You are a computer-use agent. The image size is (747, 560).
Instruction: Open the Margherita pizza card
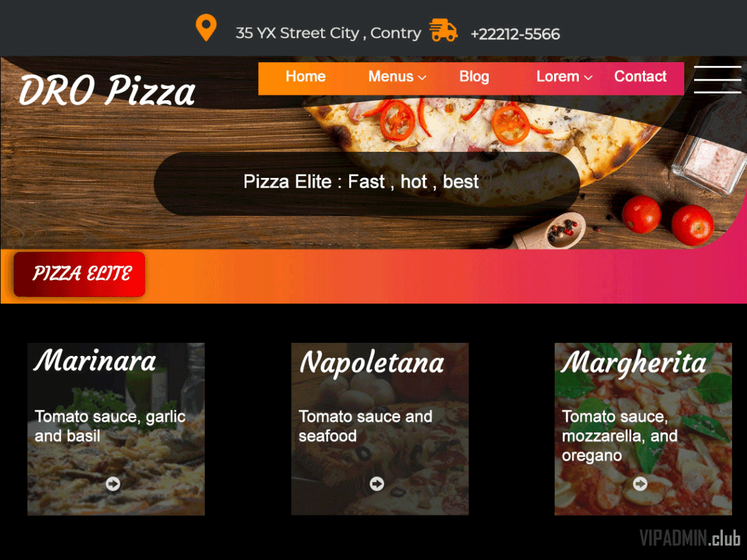[x=643, y=429]
